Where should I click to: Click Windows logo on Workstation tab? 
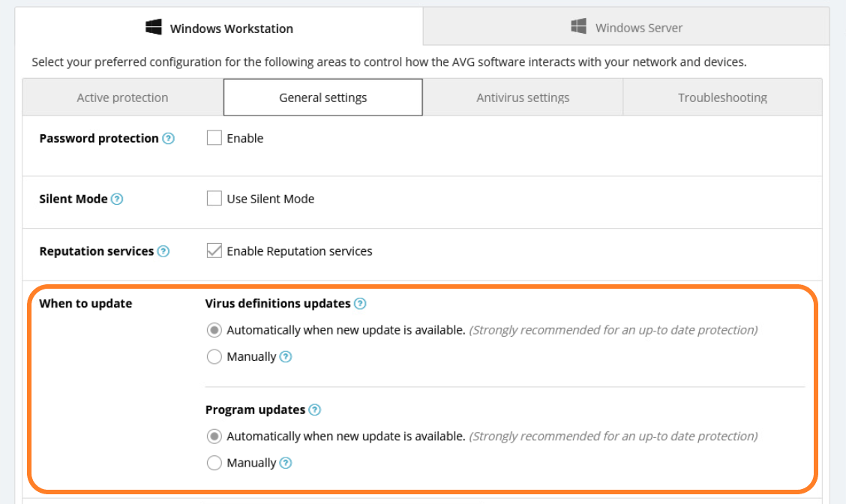pos(154,27)
